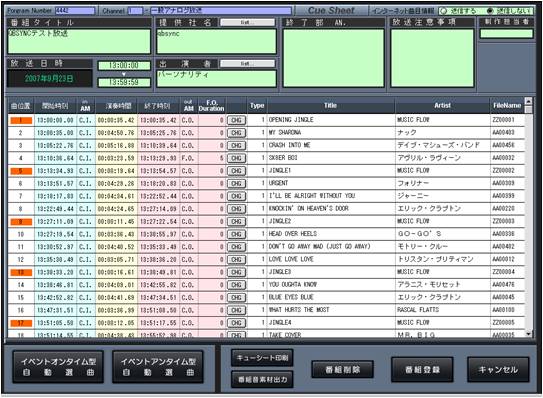The image size is (543, 398).
Task: Select orange position marker 13 on the JINGLE3 row
Action: 21,272
